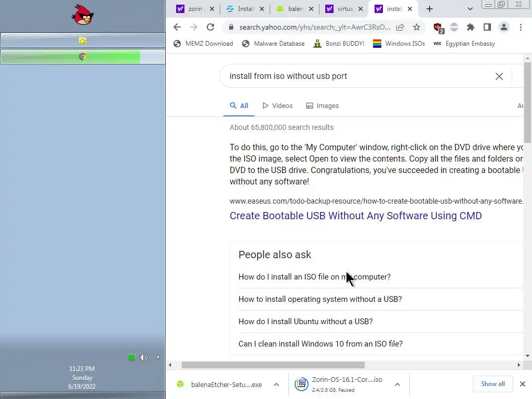The image size is (532, 399).
Task: Open the profile avatar icon
Action: [504, 27]
